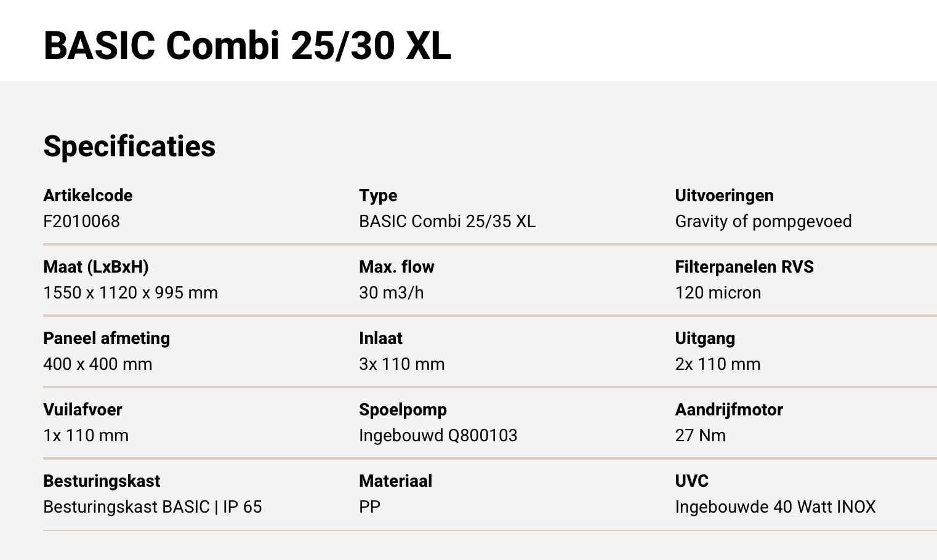The image size is (937, 560).
Task: Click the Aandrijfmotor value 27 Nm
Action: (x=700, y=436)
